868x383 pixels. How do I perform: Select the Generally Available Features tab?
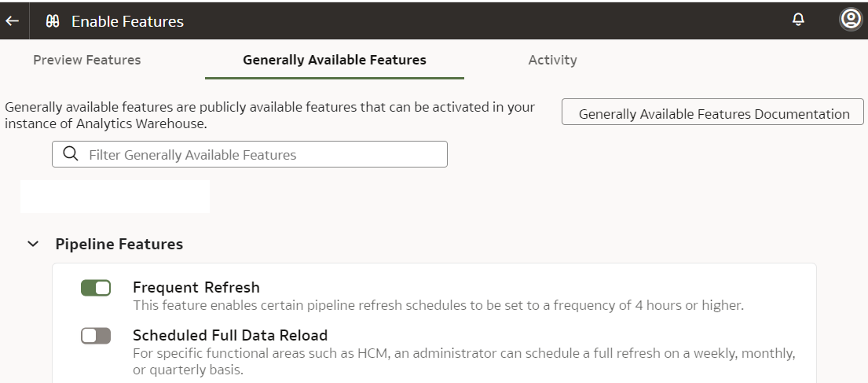pos(335,60)
